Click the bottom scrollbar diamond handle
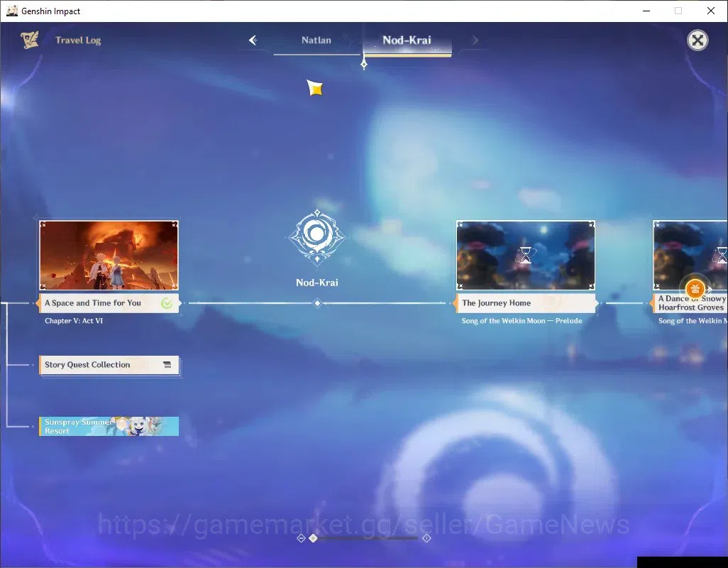 (314, 538)
